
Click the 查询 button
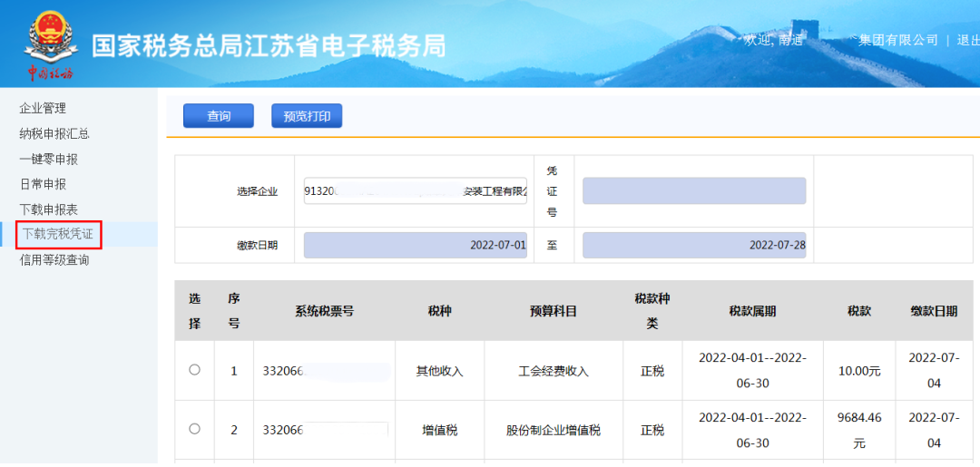218,116
